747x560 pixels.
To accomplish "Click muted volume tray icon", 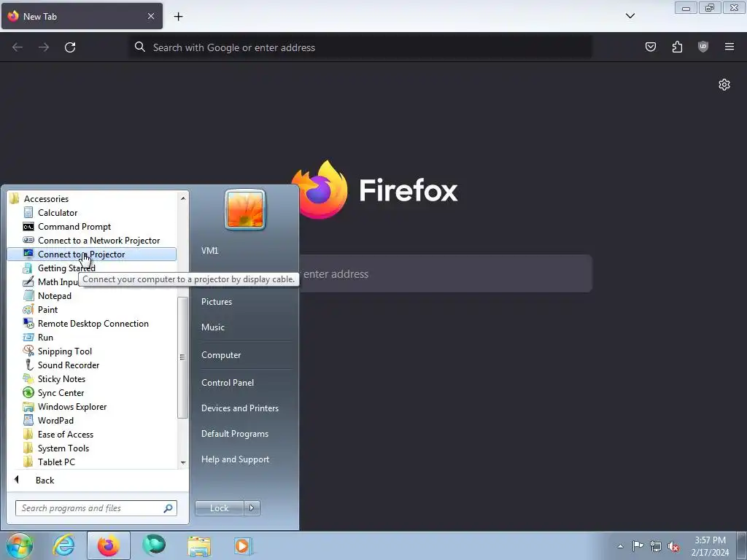I will tap(673, 546).
